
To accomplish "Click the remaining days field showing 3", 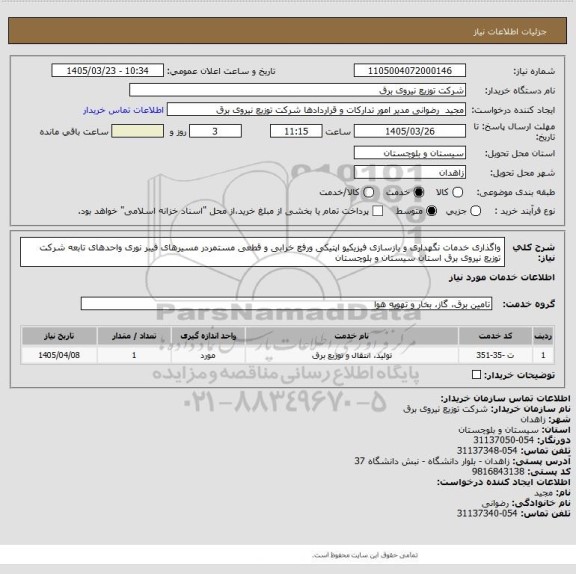I will (x=215, y=131).
